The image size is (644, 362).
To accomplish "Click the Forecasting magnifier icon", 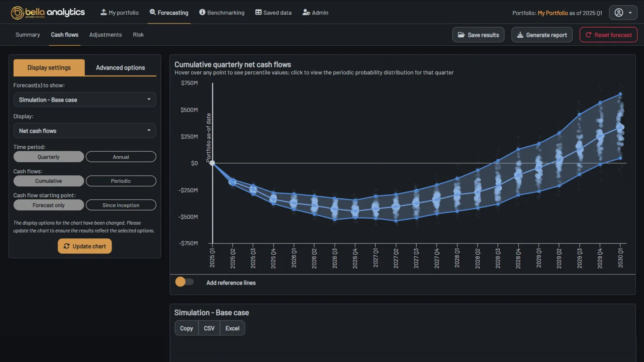I will tap(153, 12).
